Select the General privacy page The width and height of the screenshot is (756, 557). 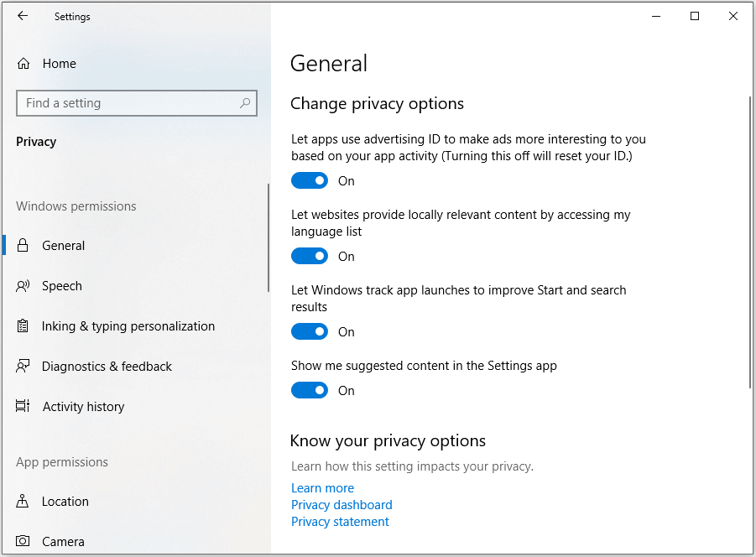(x=63, y=245)
